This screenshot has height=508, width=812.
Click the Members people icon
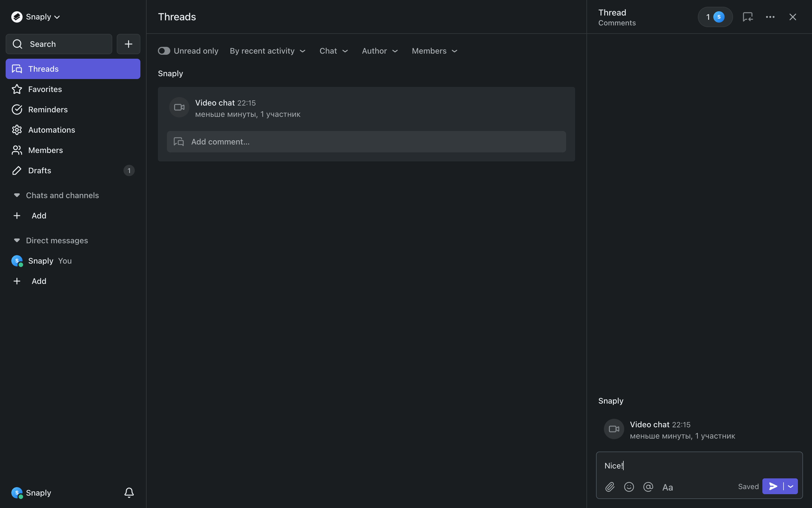pyautogui.click(x=17, y=150)
